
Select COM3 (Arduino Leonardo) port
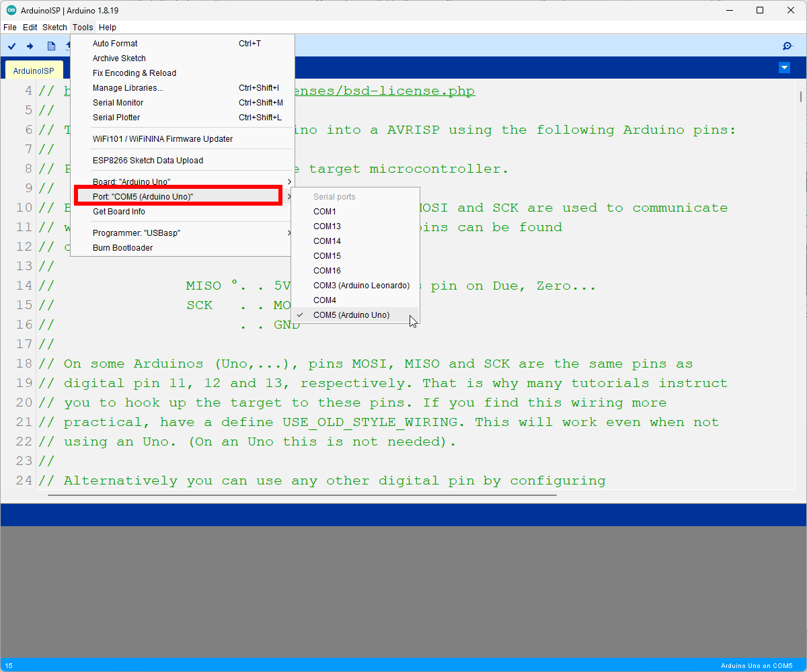point(361,285)
